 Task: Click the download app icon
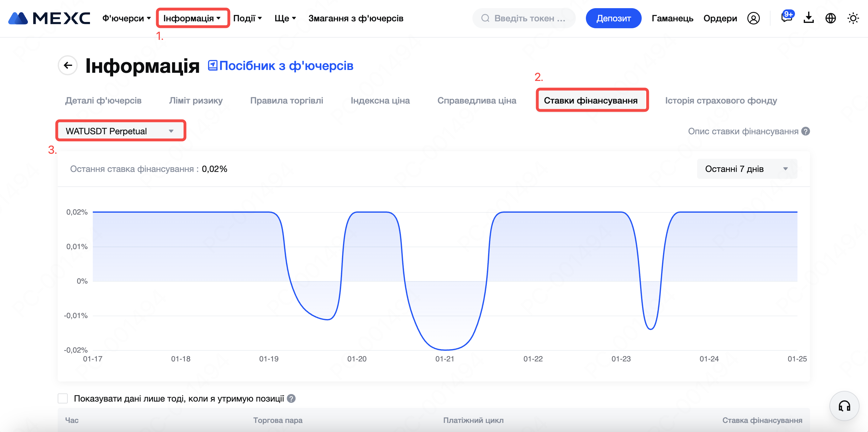pyautogui.click(x=808, y=18)
